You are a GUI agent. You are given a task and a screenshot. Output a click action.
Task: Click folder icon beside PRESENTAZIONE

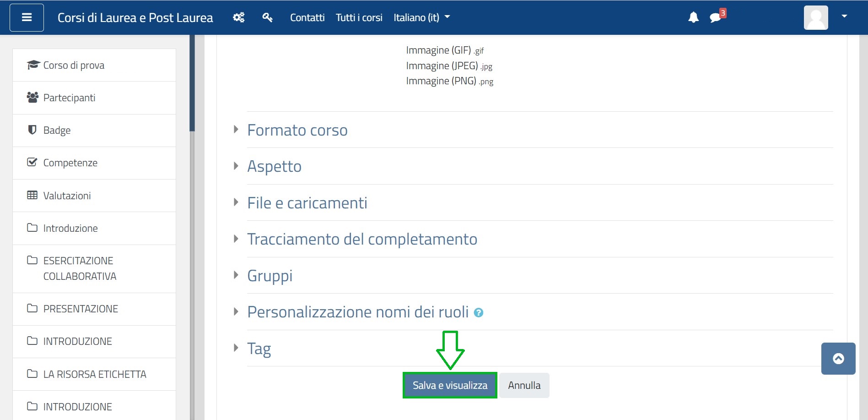(32, 308)
